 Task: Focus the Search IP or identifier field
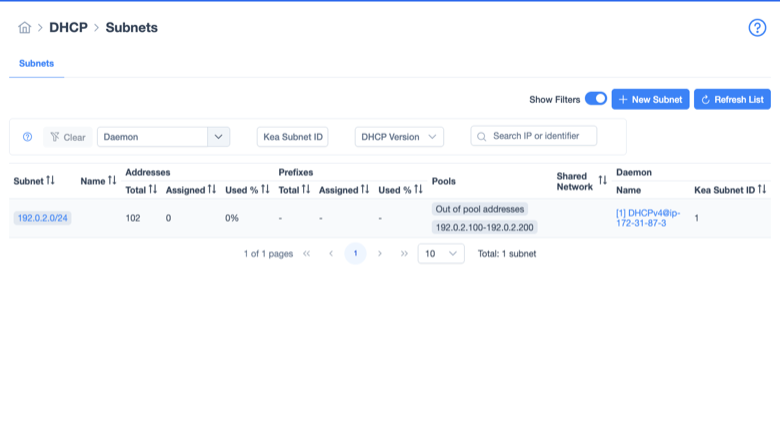coord(534,136)
